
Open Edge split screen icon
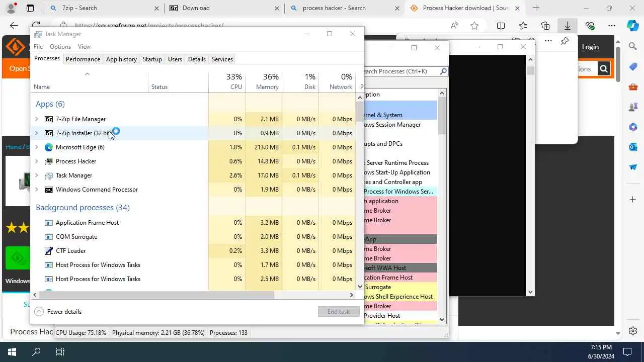click(501, 26)
